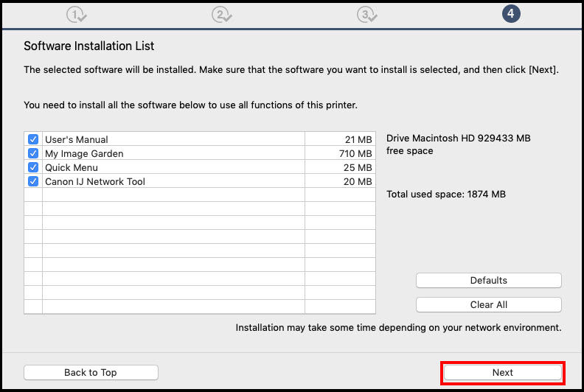Click the 20 MB size cell
The width and height of the screenshot is (584, 392).
[340, 181]
